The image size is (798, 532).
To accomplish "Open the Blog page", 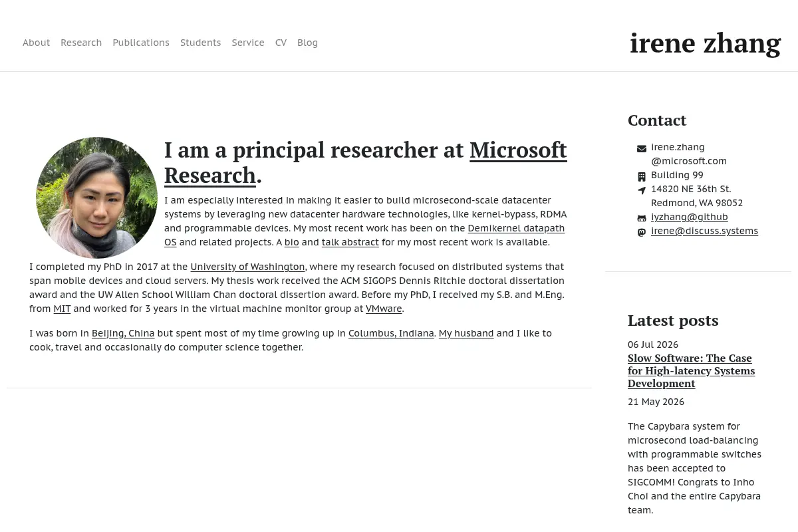I will pyautogui.click(x=307, y=43).
